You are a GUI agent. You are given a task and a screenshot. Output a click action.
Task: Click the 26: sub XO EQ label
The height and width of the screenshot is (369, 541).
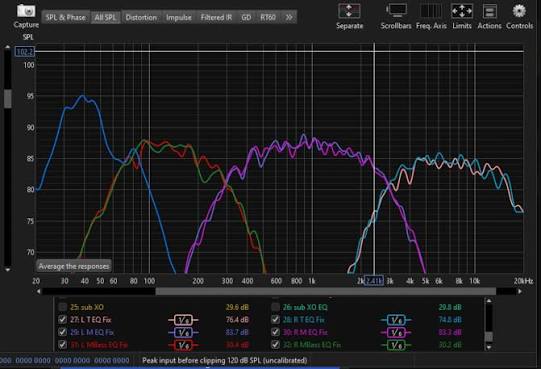coord(305,307)
